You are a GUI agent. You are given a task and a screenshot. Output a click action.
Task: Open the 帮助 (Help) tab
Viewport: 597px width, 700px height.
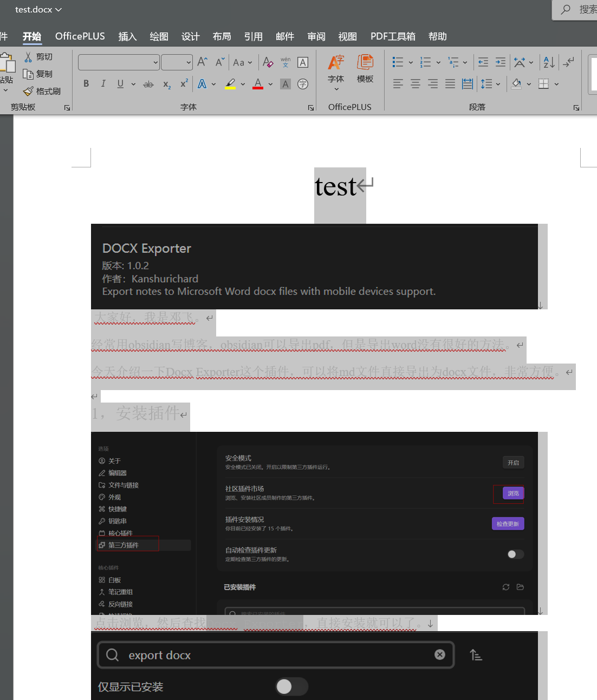click(x=437, y=36)
